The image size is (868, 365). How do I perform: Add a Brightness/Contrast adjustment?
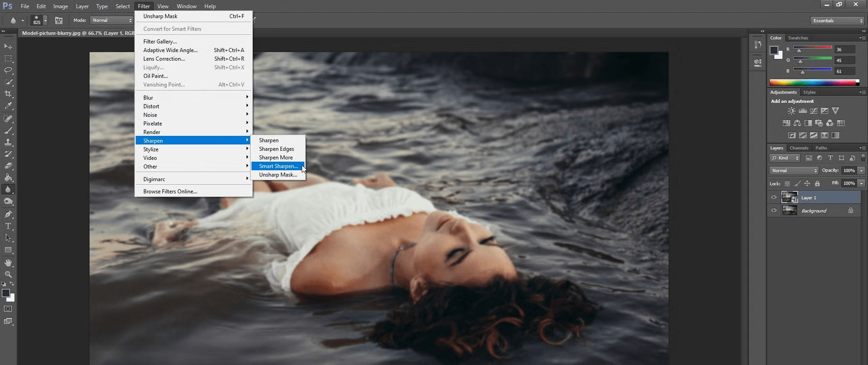tap(791, 111)
